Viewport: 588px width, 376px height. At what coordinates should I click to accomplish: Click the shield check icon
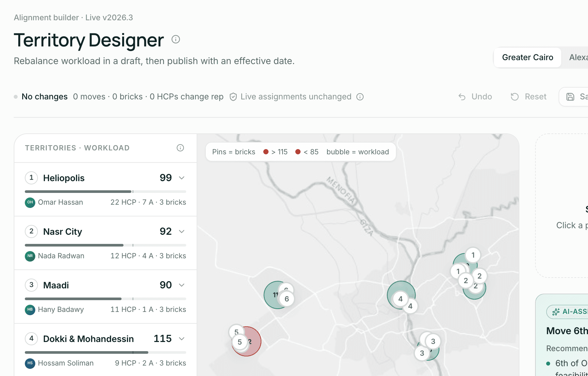233,97
